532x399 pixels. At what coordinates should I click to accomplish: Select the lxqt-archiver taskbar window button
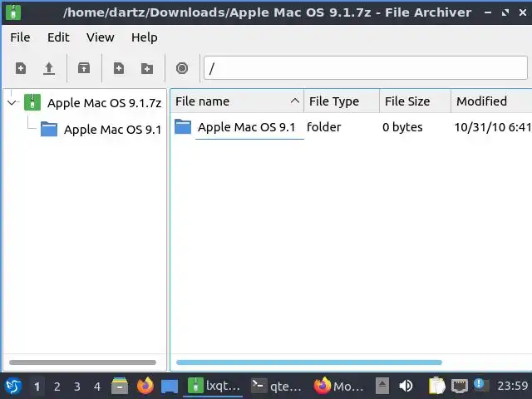point(213,386)
